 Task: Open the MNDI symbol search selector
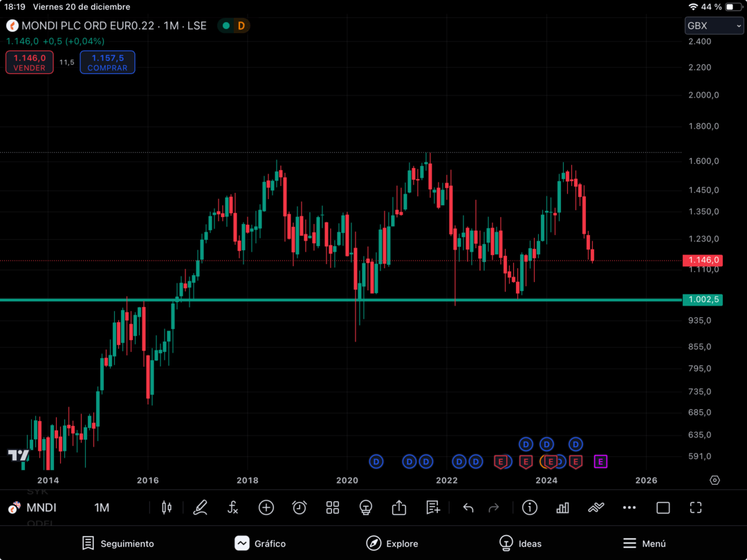coord(33,507)
